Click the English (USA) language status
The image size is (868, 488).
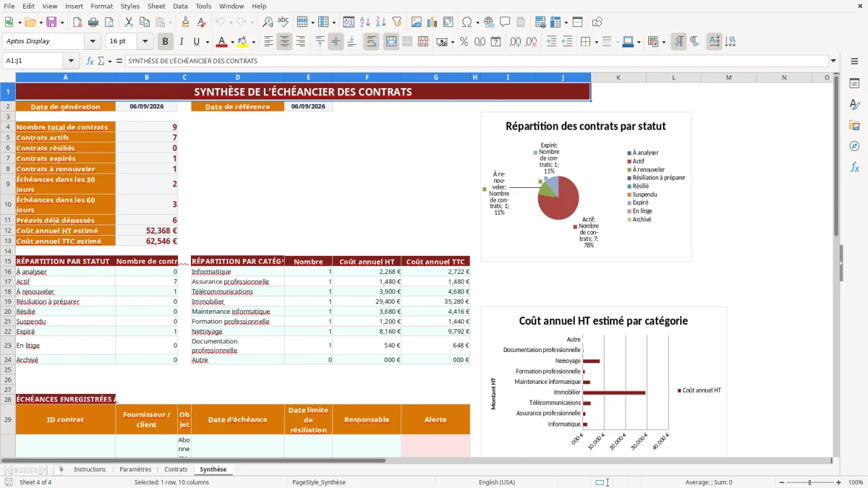[497, 482]
